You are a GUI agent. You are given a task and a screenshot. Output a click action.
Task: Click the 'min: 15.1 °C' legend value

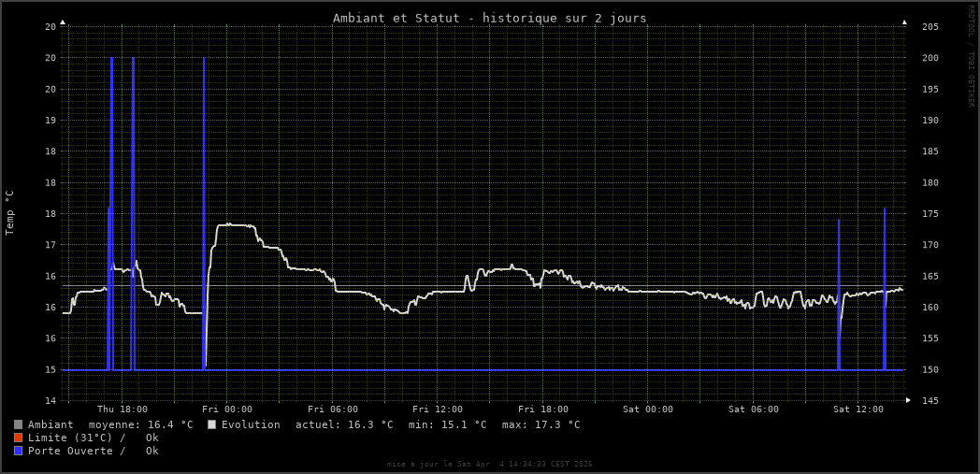(x=447, y=424)
